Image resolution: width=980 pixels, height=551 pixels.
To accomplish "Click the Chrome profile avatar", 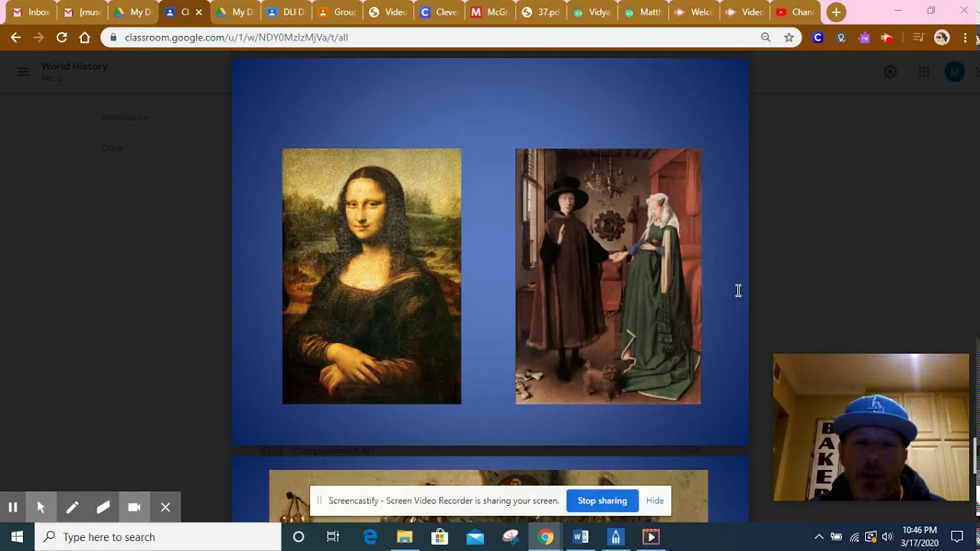I will coord(942,37).
